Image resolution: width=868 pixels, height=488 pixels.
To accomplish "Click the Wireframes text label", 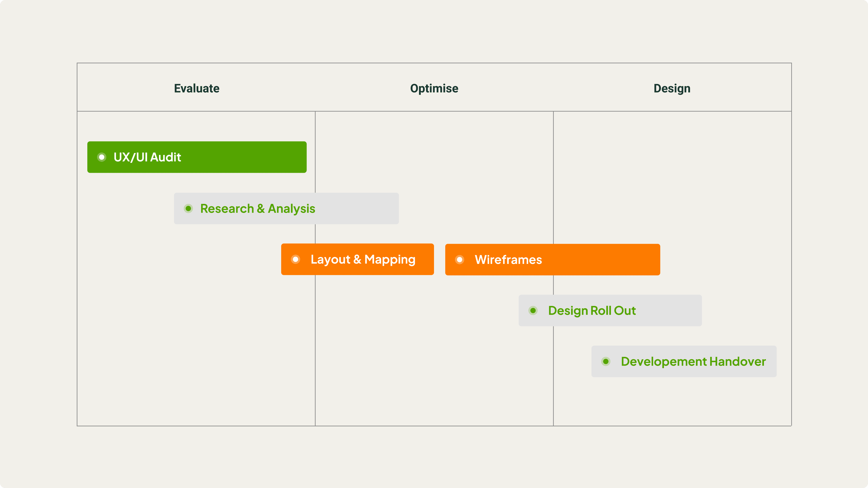I will (x=508, y=260).
